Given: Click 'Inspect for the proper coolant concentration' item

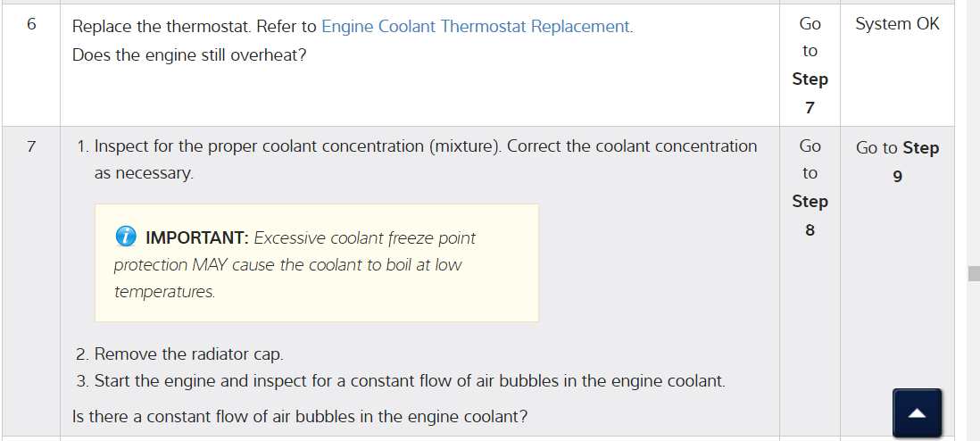Looking at the screenshot, I should click(x=425, y=146).
